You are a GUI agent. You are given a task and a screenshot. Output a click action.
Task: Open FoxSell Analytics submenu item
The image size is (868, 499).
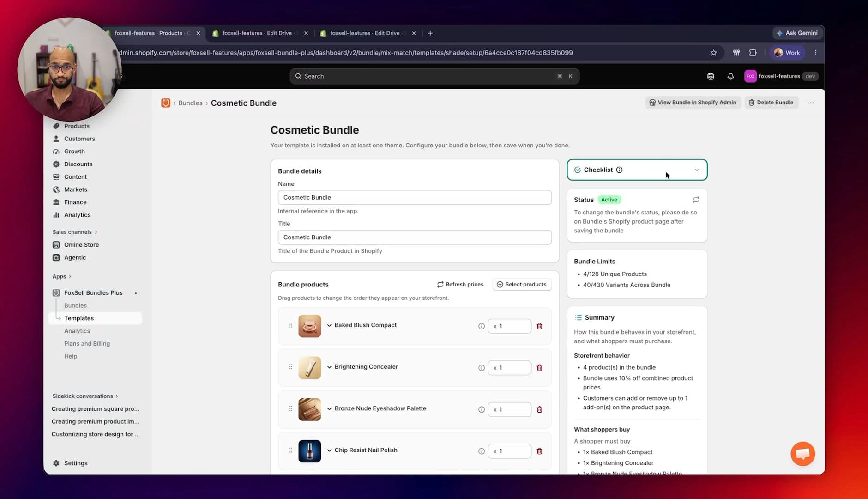point(77,331)
